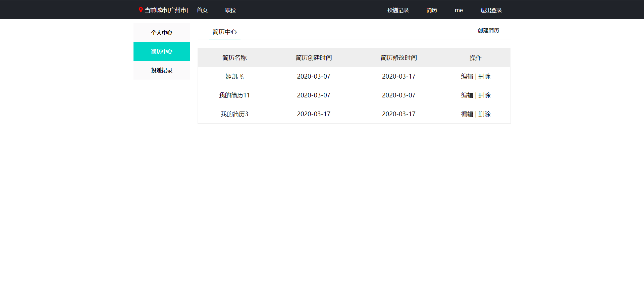Open 职位 in the top navigation
This screenshot has width=644, height=303.
tap(230, 10)
